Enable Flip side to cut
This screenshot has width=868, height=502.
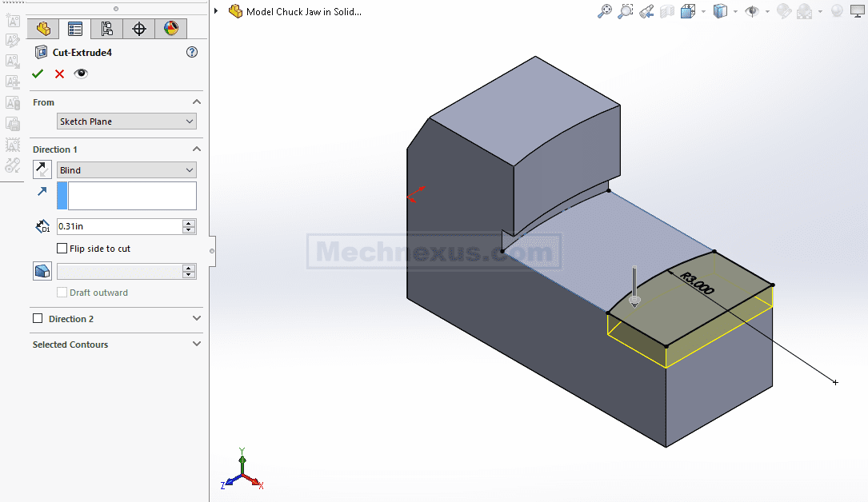(x=62, y=249)
